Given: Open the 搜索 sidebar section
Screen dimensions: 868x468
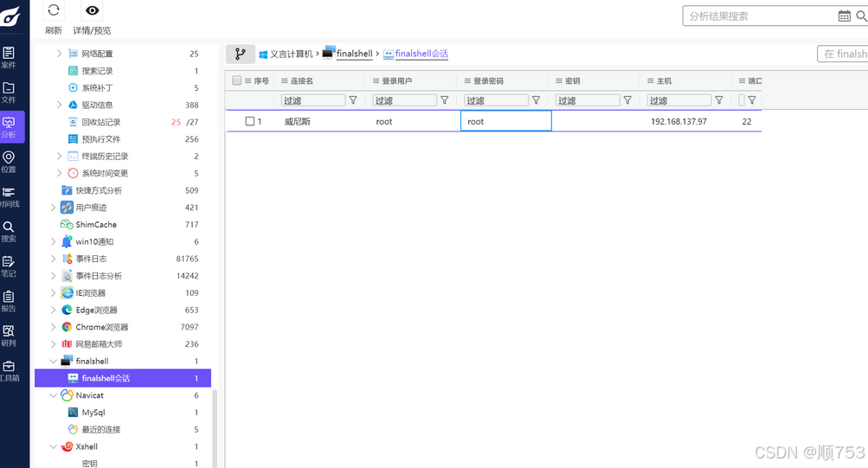Looking at the screenshot, I should pyautogui.click(x=9, y=232).
